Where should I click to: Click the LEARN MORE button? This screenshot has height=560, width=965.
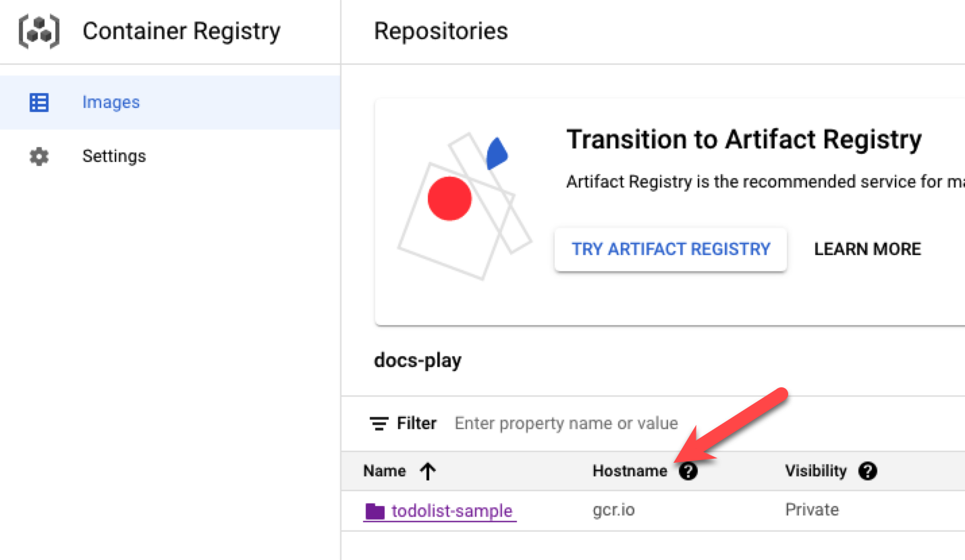tap(867, 249)
